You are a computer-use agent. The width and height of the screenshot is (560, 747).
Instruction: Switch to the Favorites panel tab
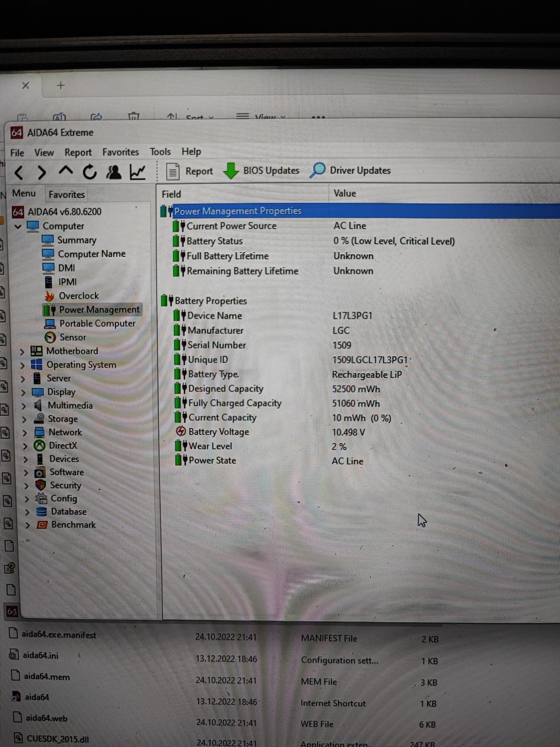coord(66,194)
